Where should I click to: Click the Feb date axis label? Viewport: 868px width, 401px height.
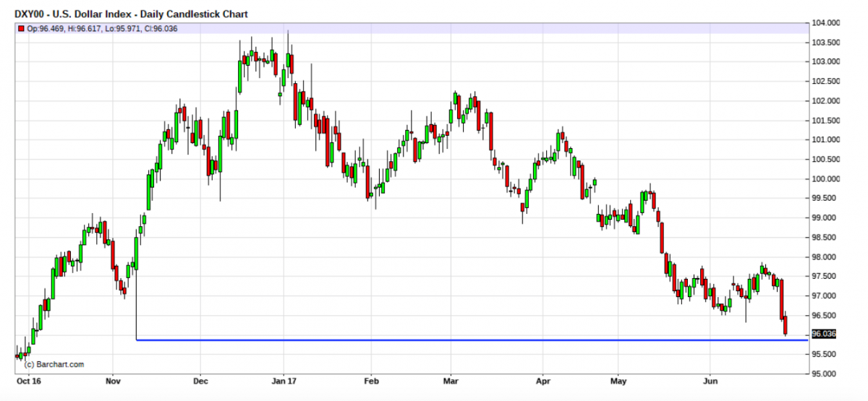370,379
